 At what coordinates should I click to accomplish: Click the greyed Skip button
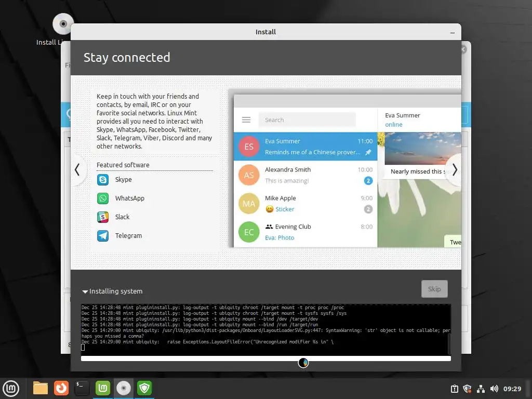pos(434,289)
